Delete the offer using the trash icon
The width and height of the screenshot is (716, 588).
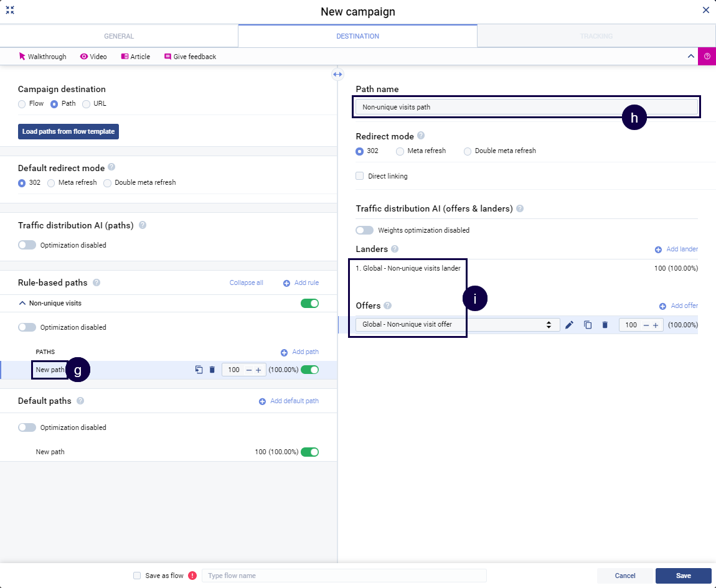pyautogui.click(x=605, y=325)
